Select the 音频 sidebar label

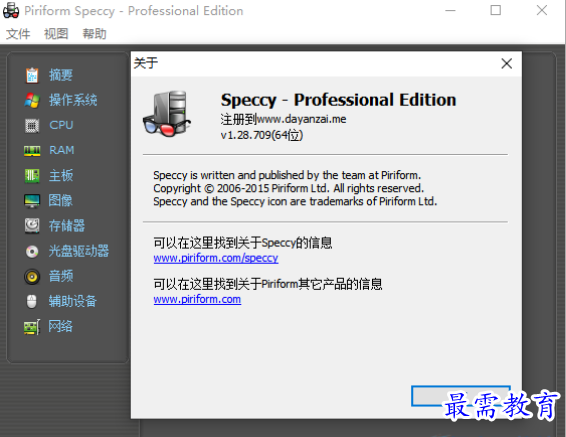[x=61, y=276]
